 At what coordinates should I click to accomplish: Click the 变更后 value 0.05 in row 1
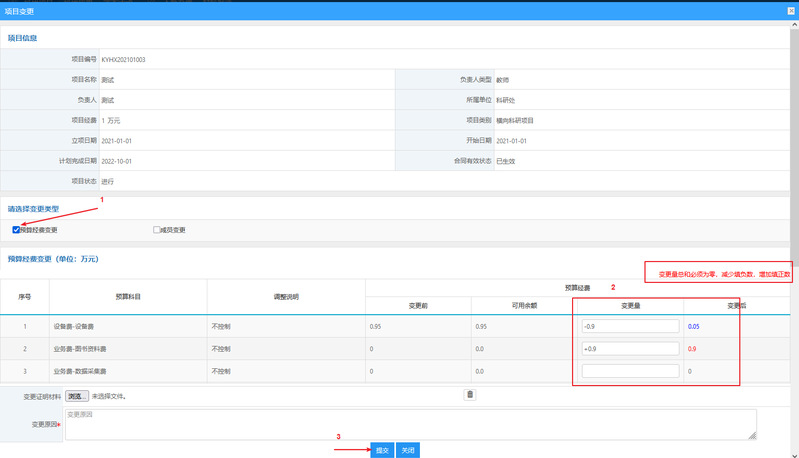click(x=693, y=326)
